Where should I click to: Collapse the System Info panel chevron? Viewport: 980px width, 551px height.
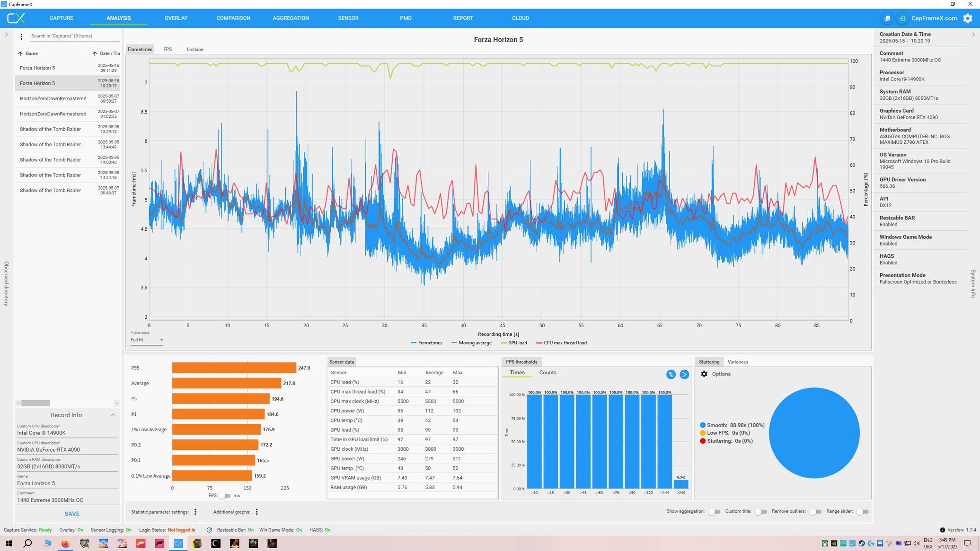973,35
